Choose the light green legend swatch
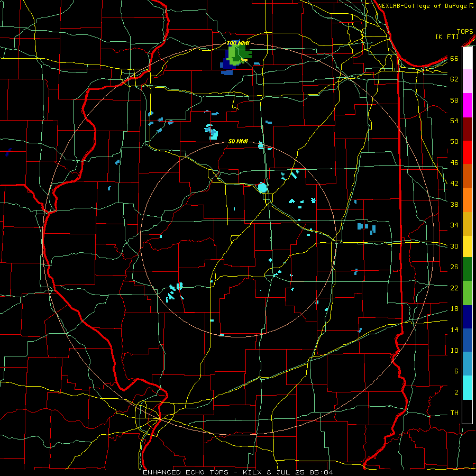 pos(467,293)
